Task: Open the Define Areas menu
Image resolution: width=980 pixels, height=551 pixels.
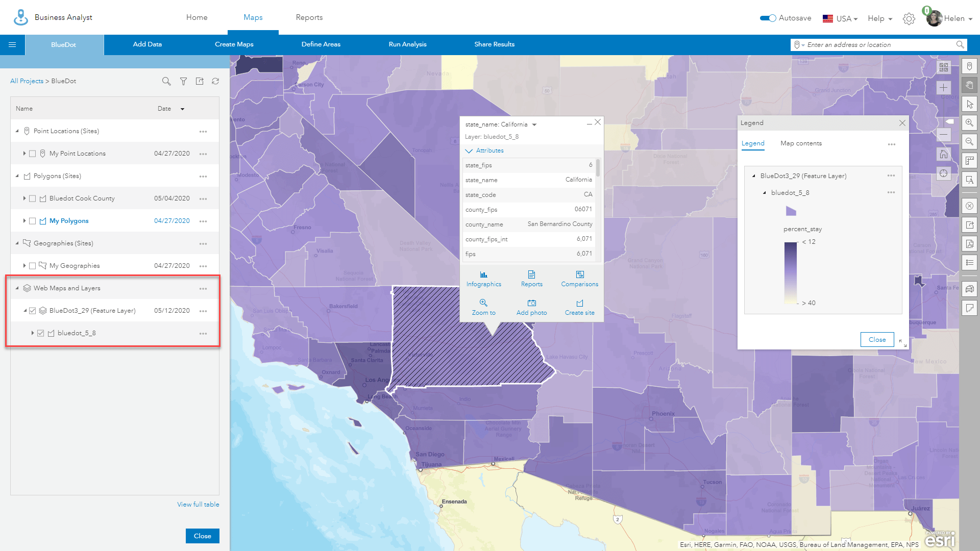Action: coord(321,44)
